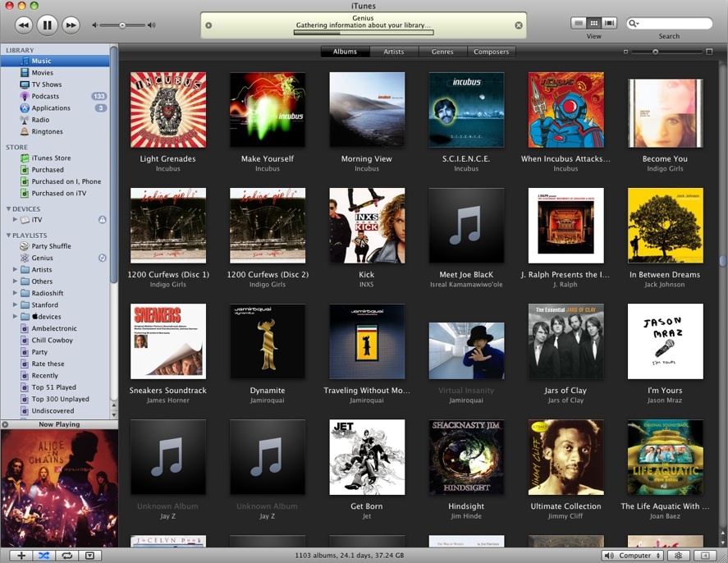This screenshot has width=728, height=563.
Task: Expand the Radioshift playlist folder
Action: 15,292
